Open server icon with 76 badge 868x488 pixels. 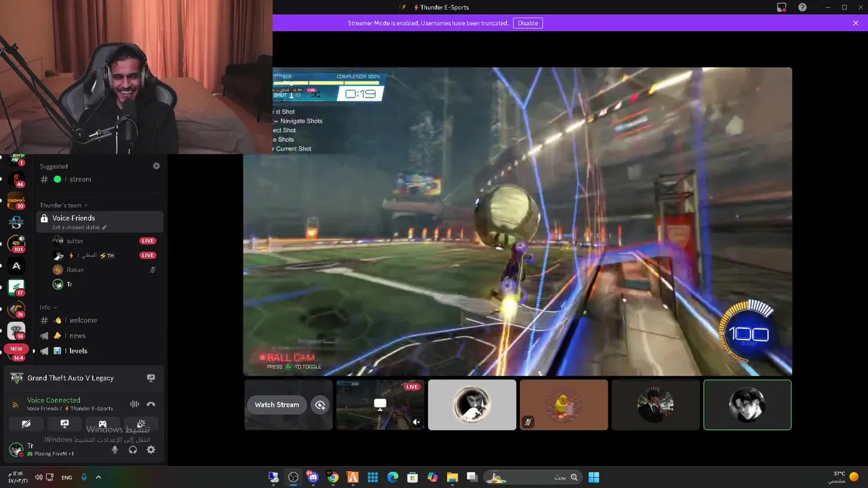click(16, 309)
